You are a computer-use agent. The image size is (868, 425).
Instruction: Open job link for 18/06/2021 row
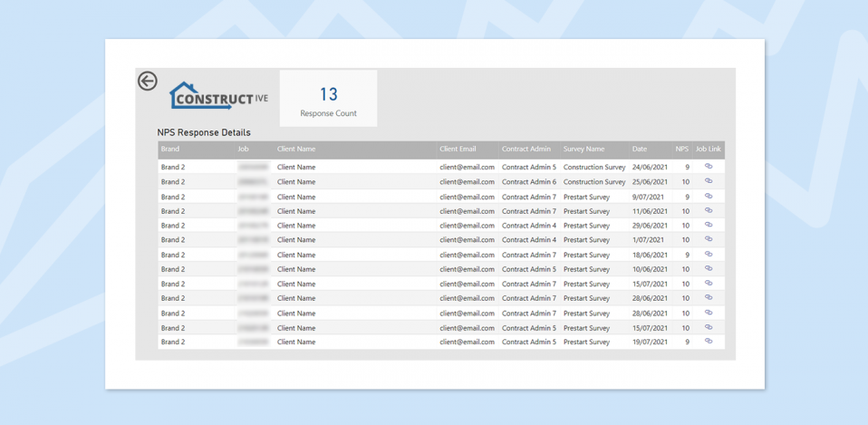pos(709,255)
